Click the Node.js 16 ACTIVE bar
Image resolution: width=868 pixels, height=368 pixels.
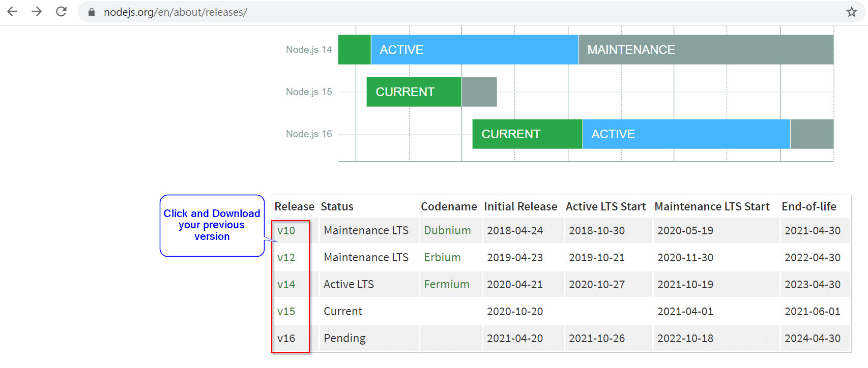coord(686,134)
